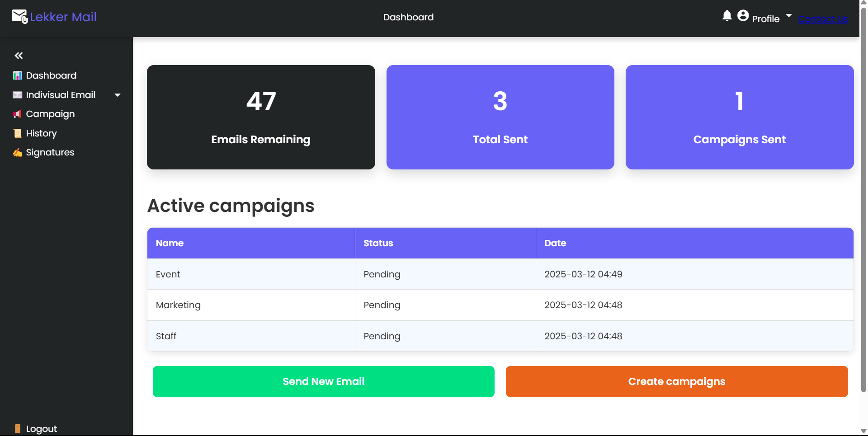Select the Campaign megaphone icon

[17, 114]
